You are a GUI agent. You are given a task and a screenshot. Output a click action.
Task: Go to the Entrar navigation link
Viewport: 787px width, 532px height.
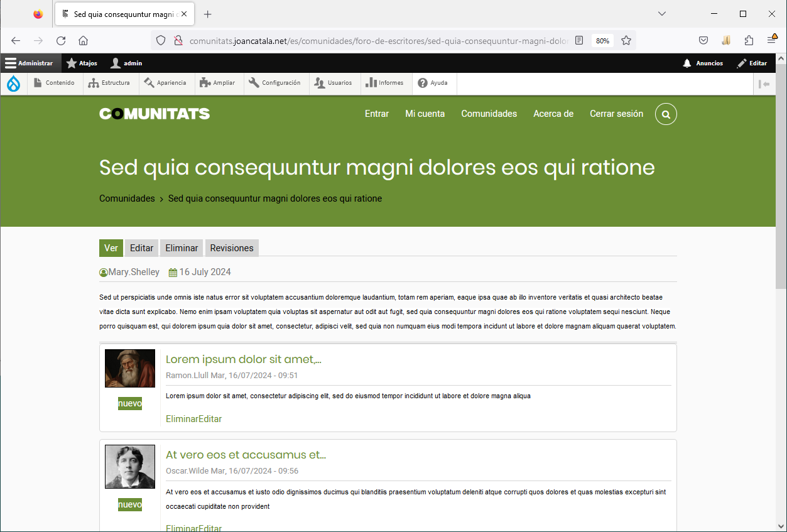pyautogui.click(x=377, y=114)
